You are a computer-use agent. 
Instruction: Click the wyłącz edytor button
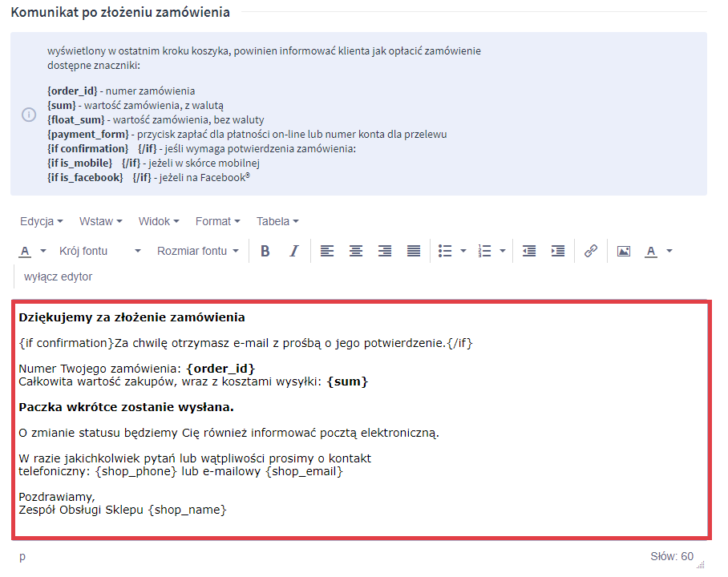(58, 276)
